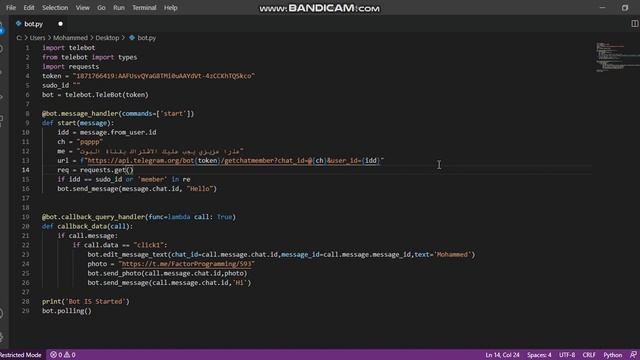This screenshot has height=360, width=640.
Task: Click the Arabic string on line 12
Action: coord(160,151)
